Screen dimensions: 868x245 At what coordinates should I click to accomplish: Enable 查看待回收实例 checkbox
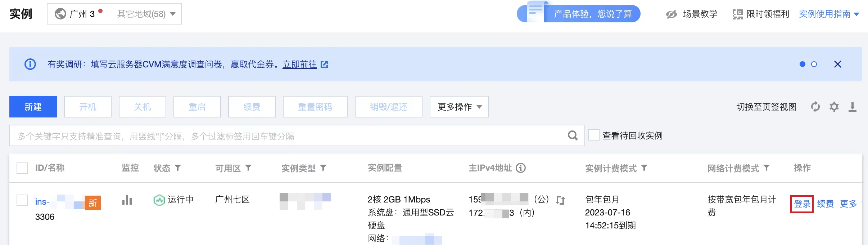click(x=594, y=135)
